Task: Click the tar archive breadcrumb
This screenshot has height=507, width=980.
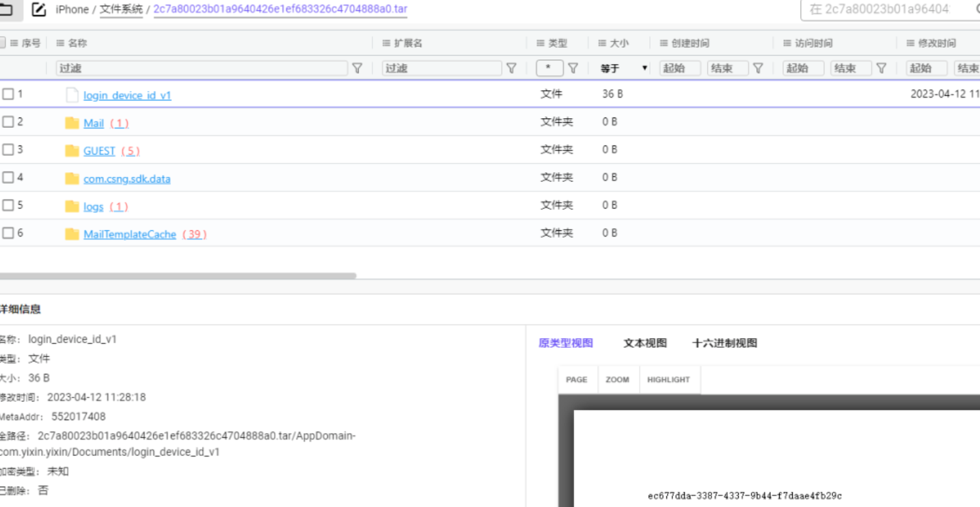Action: coord(280,10)
